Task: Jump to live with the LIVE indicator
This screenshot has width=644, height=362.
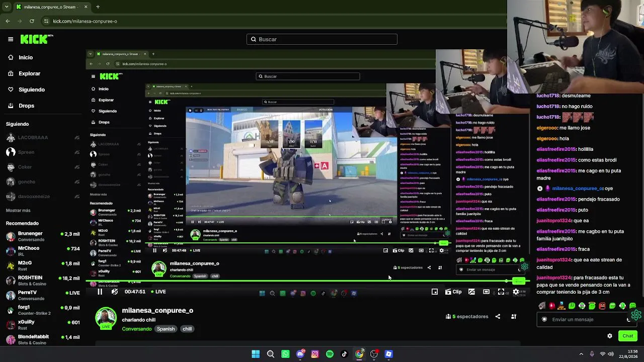Action: pyautogui.click(x=159, y=292)
